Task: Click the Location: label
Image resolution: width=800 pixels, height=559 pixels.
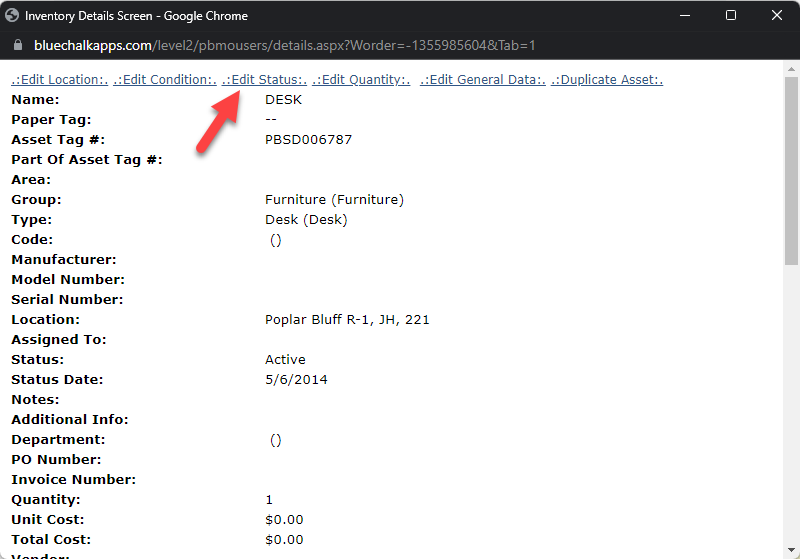Action: [x=45, y=320]
